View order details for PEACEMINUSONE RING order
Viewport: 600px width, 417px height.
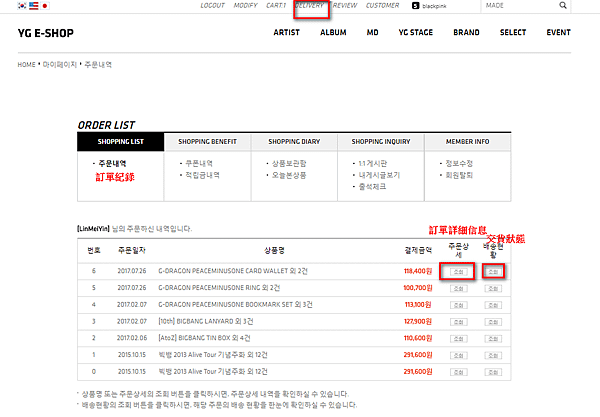458,288
